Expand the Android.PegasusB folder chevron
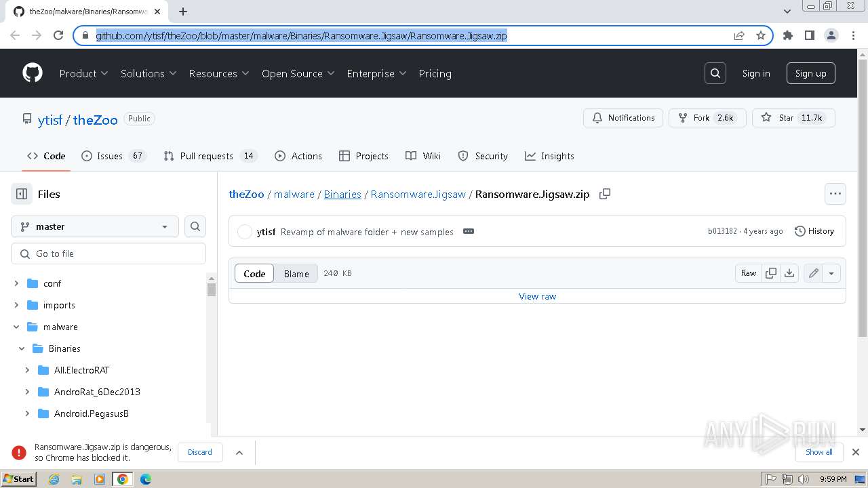Screen dimensions: 868x488 tap(27, 413)
